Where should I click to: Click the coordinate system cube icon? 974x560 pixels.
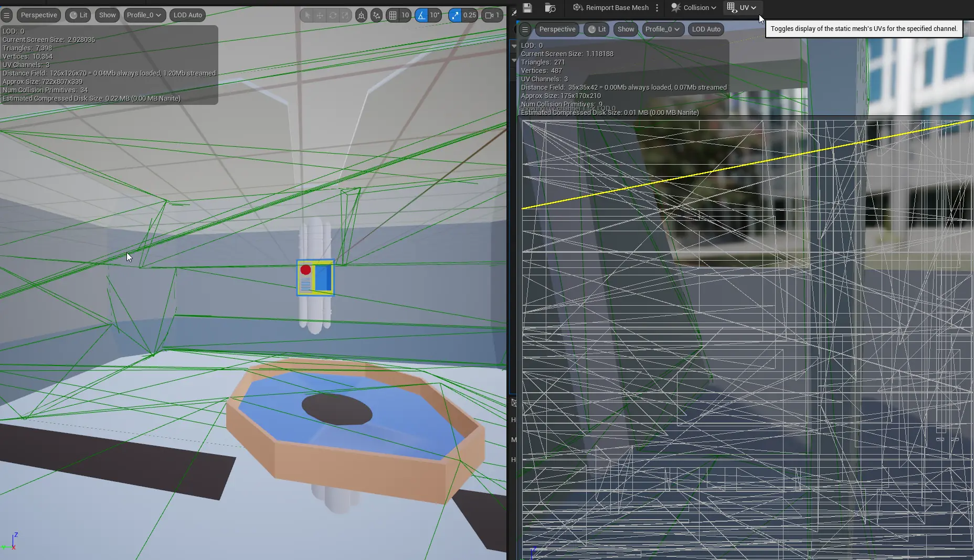(361, 15)
